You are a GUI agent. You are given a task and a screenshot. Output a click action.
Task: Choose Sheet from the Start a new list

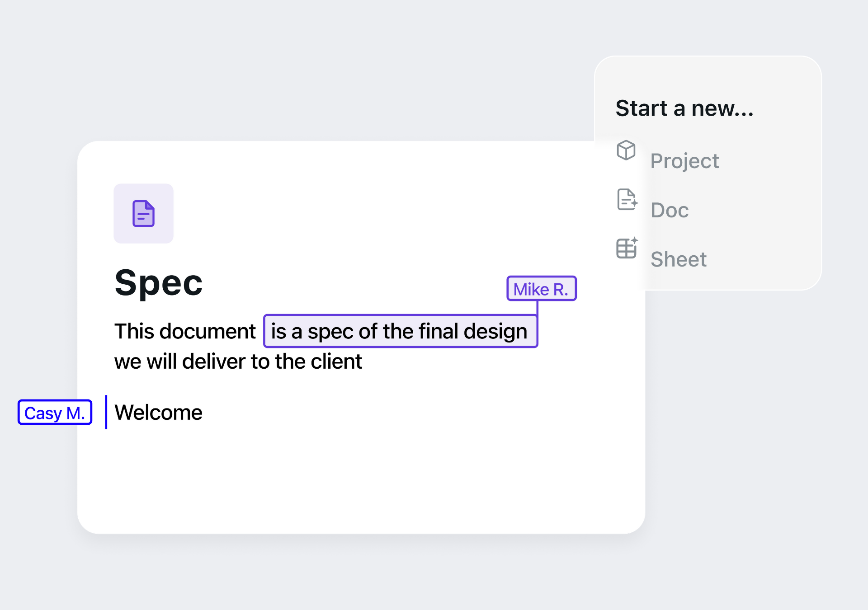(678, 259)
